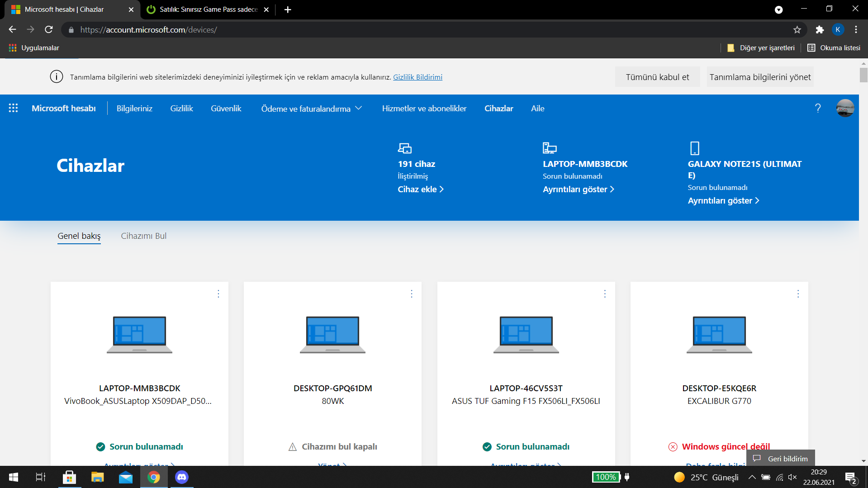This screenshot has width=868, height=488.
Task: Open Discord from the taskbar
Action: click(x=182, y=477)
